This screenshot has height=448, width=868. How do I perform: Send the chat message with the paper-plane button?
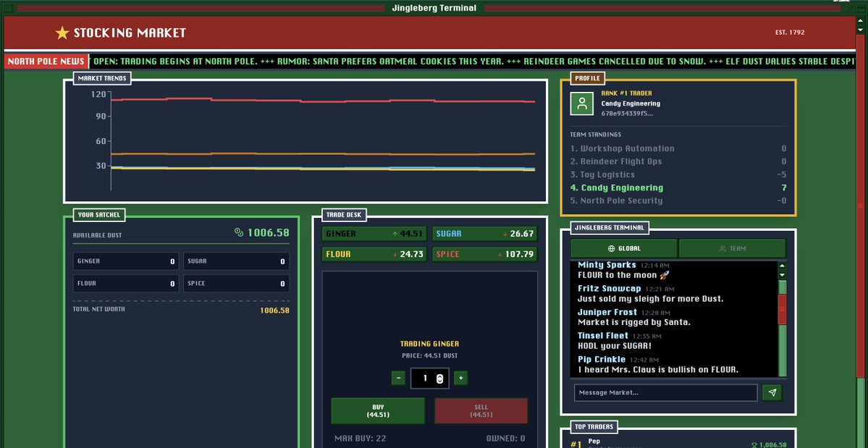pyautogui.click(x=772, y=393)
